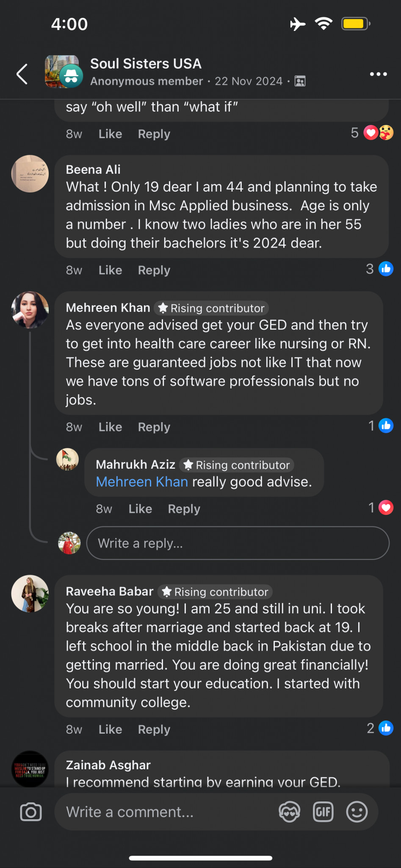Screen dimensions: 401x868
Task: Open Raveeha Babar's profile picture
Action: (30, 593)
